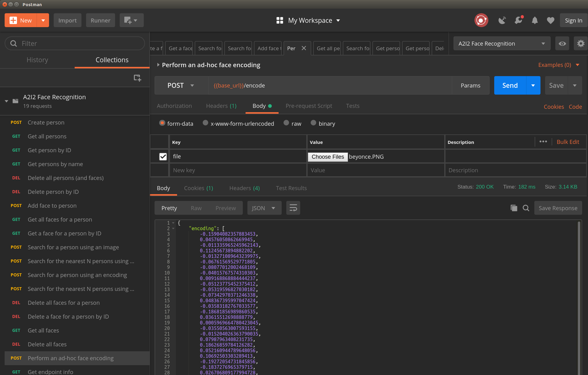Click the New key input field
Viewport: 588px width, 375px height.
(x=238, y=170)
